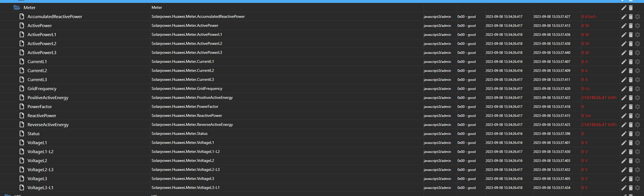Collapse the Meter folder in tree
The height and width of the screenshot is (196, 644).
click(17, 8)
